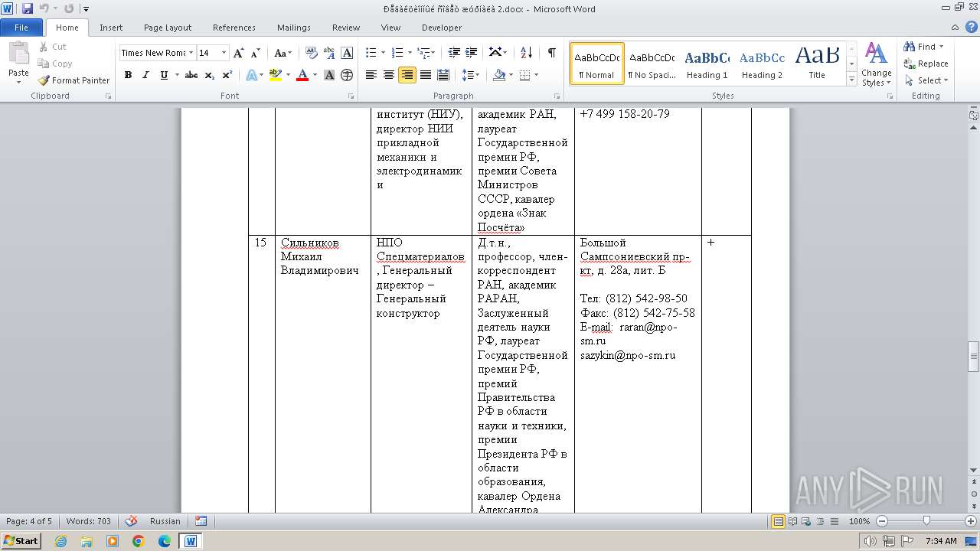Apply yellow text highlight color
This screenshot has height=551, width=980.
click(x=276, y=75)
